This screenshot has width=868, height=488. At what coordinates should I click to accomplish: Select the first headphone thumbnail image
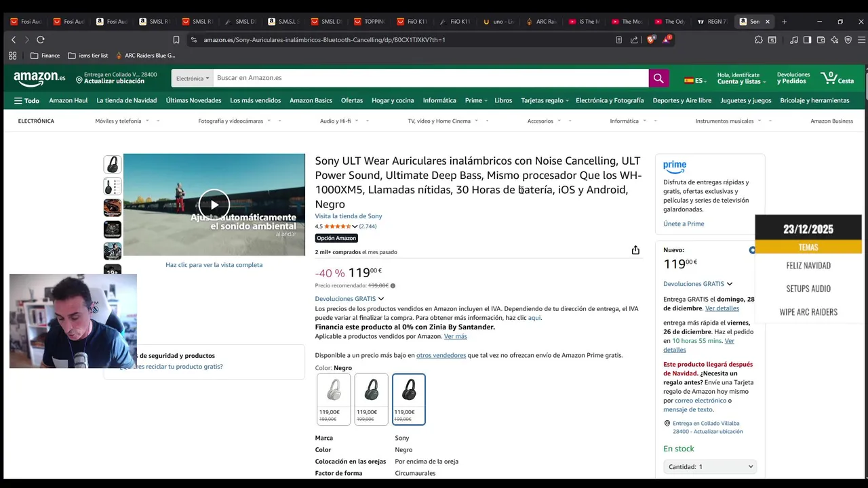pos(113,165)
